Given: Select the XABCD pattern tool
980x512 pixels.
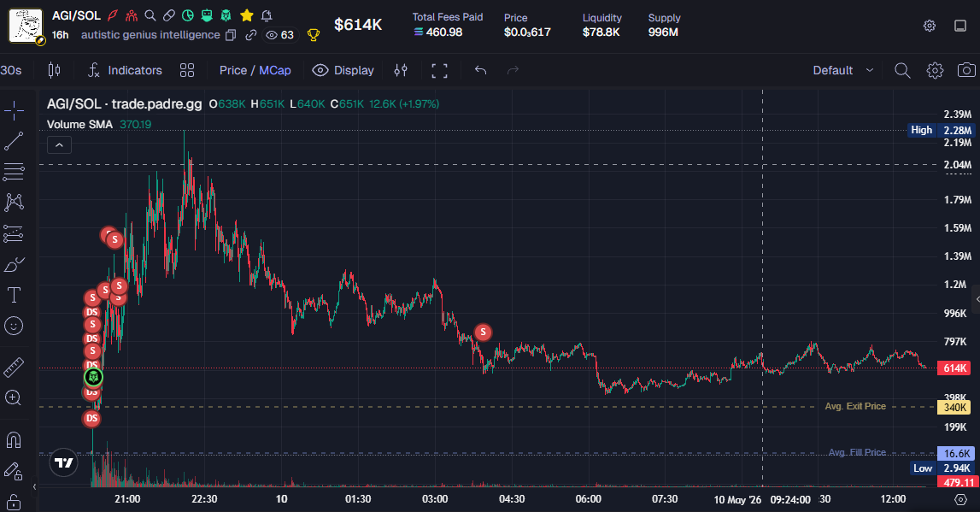Looking at the screenshot, I should tap(14, 202).
